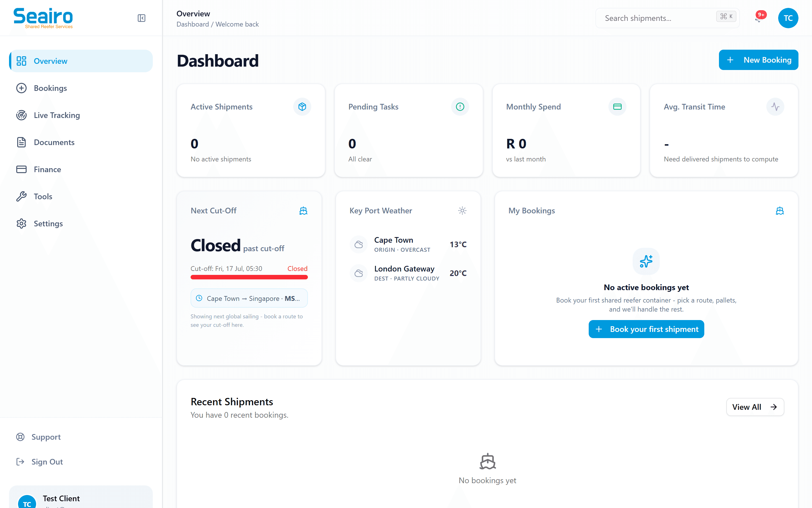812x508 pixels.
Task: Click 'Dashboard / Welcome back' breadcrumb
Action: [217, 24]
